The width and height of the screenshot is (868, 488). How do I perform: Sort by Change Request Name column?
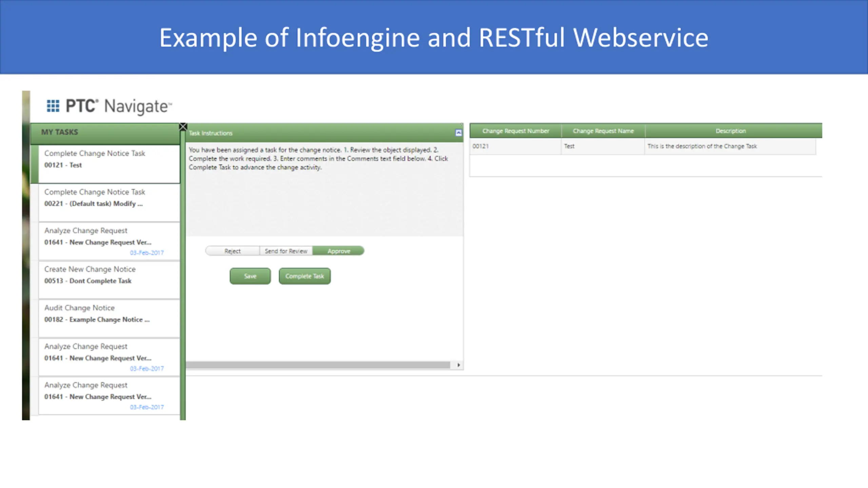tap(603, 131)
